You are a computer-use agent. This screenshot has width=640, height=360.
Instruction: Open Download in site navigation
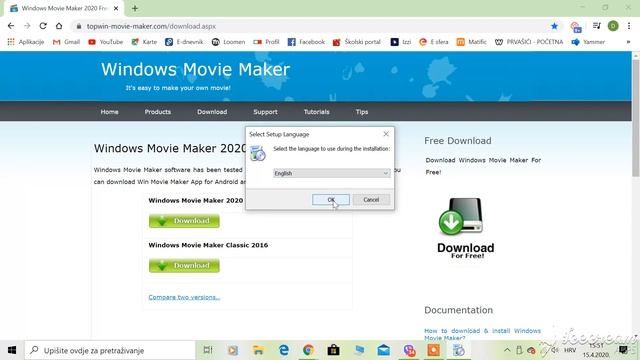[212, 111]
